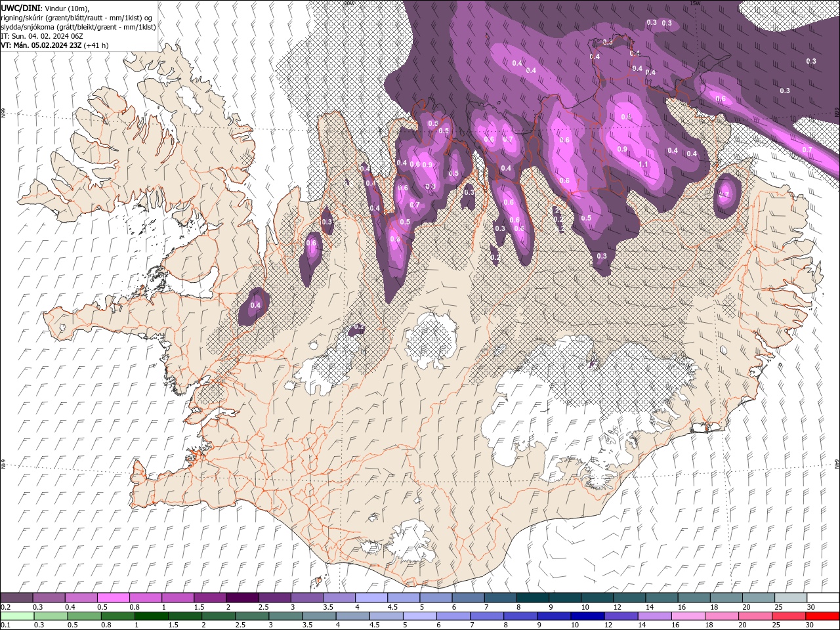Screen dimensions: 840x630
Task: Select the white swatch ending the upper legend row
Action: [822, 598]
